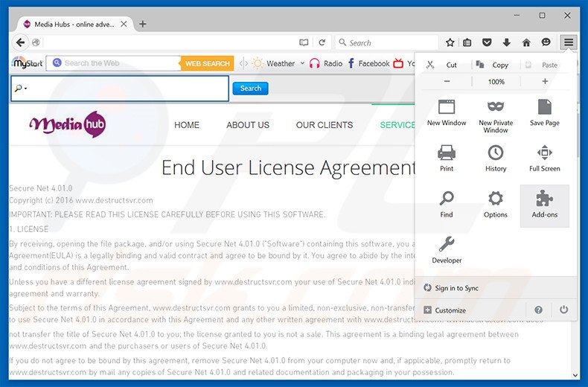Image resolution: width=588 pixels, height=387 pixels.
Task: Open the Developer tools menu
Action: [x=447, y=250]
